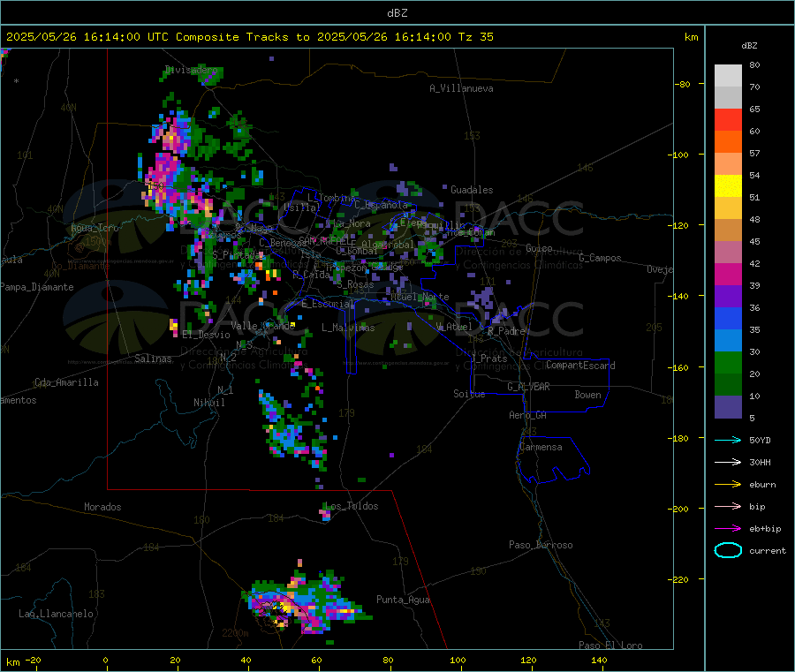795x672 pixels.
Task: Click the green 20 dBZ legend swatch
Action: pos(728,362)
